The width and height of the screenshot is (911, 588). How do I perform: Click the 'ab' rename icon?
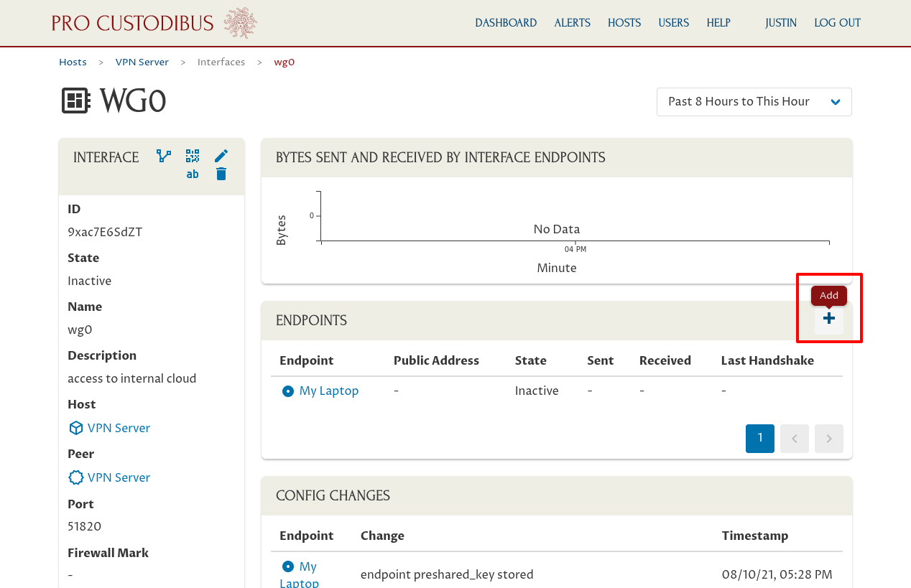click(x=193, y=174)
